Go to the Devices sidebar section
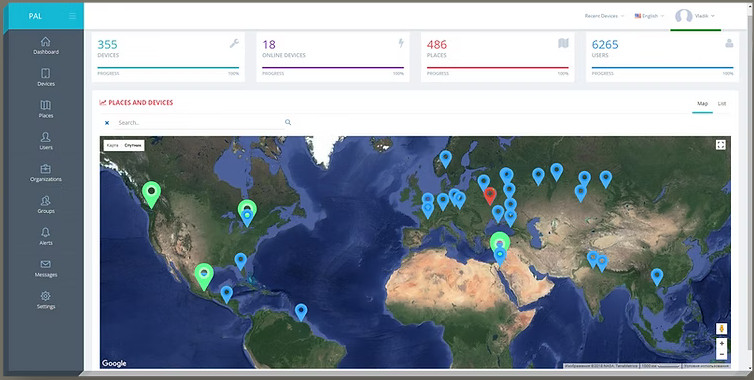 (46, 77)
